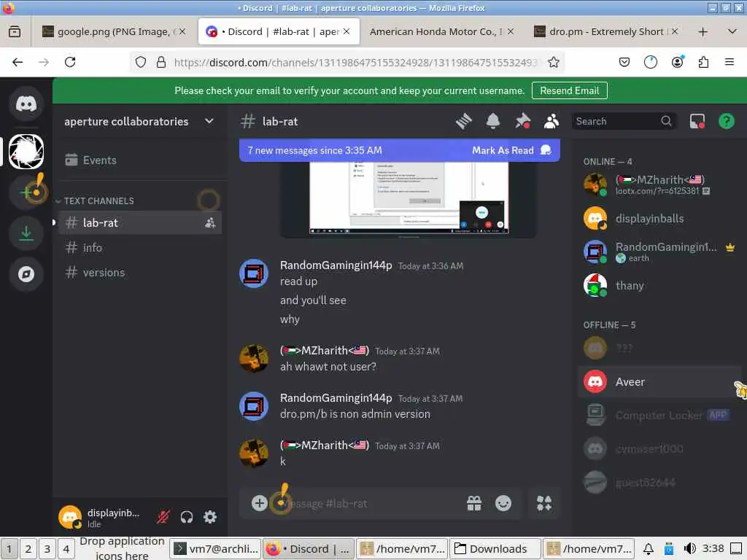This screenshot has height=560, width=747.
Task: Open displayinballs member in online list
Action: click(x=659, y=219)
